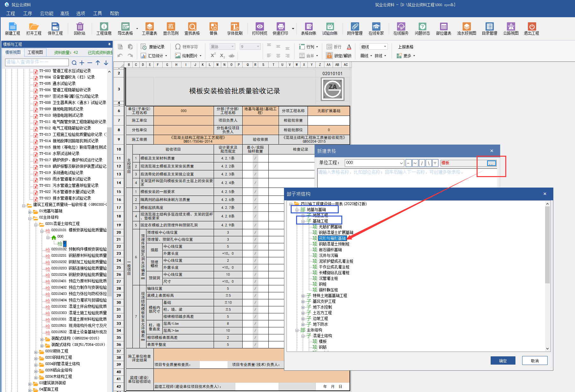Open 公路视图 icon

pos(511,29)
